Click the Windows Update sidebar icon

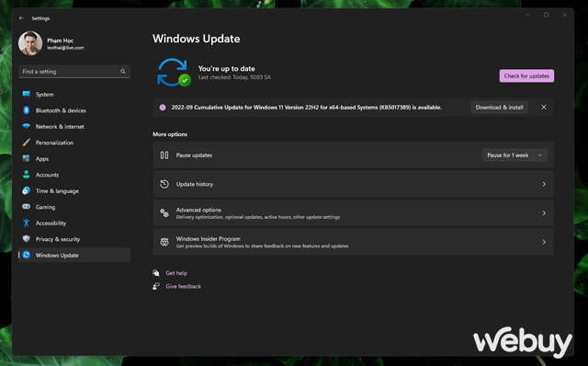tap(27, 255)
